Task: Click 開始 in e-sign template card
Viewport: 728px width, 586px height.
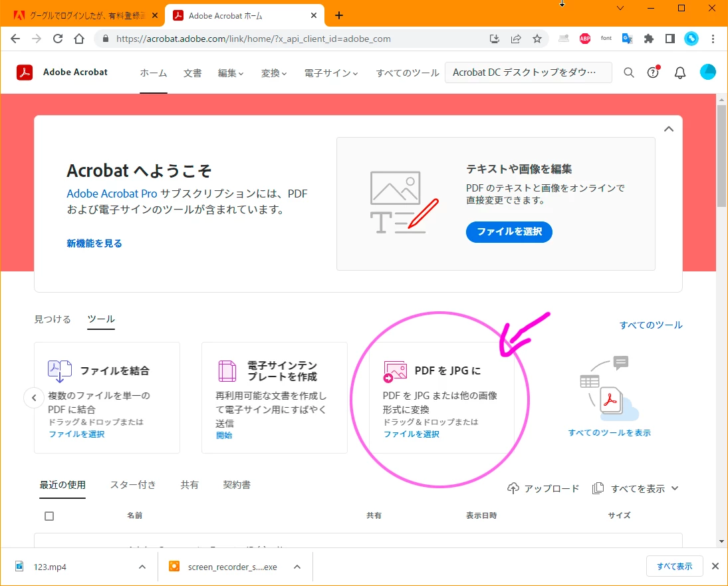Action: (224, 436)
